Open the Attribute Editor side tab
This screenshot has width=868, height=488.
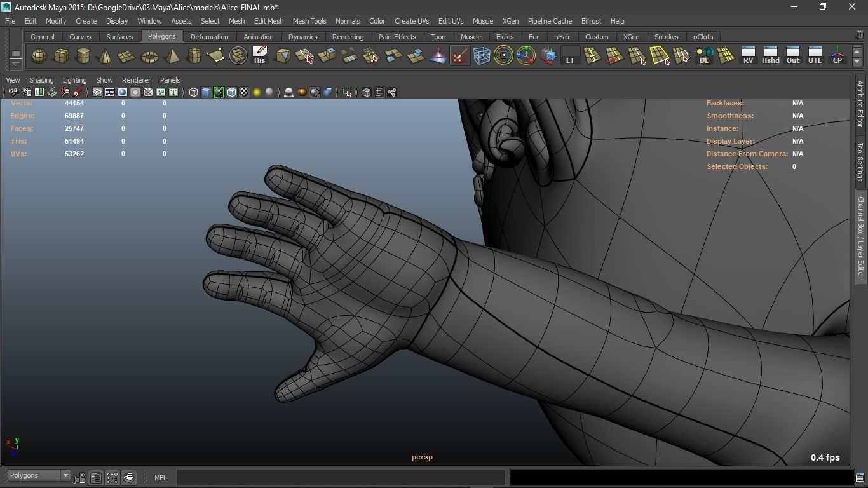860,104
